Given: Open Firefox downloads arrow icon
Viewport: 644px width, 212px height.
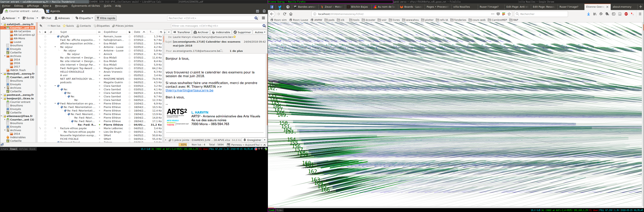Looking at the screenshot, I should click(589, 14).
